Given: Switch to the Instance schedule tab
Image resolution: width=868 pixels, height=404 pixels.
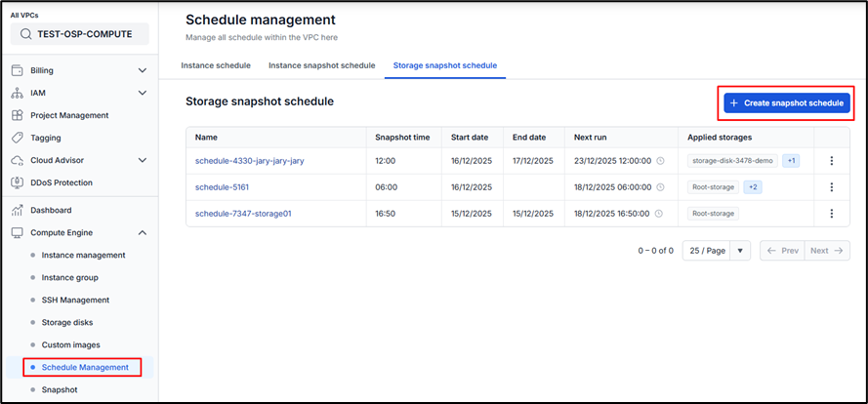Looking at the screenshot, I should [x=218, y=65].
